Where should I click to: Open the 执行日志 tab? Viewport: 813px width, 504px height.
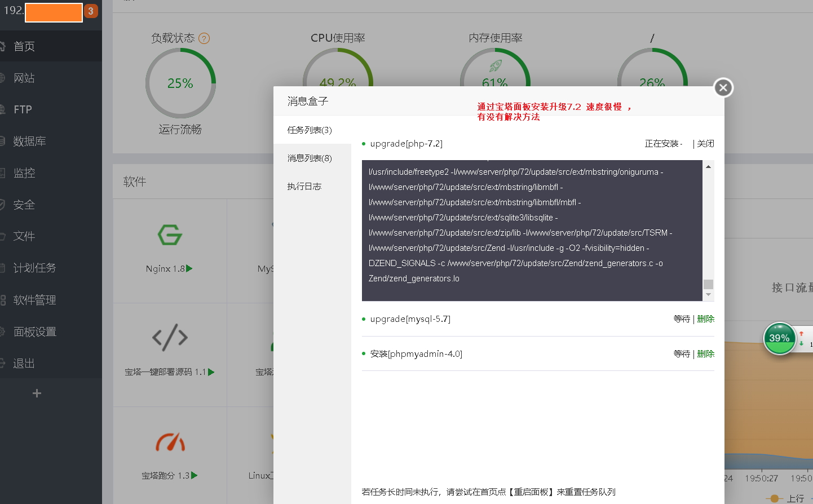coord(304,187)
